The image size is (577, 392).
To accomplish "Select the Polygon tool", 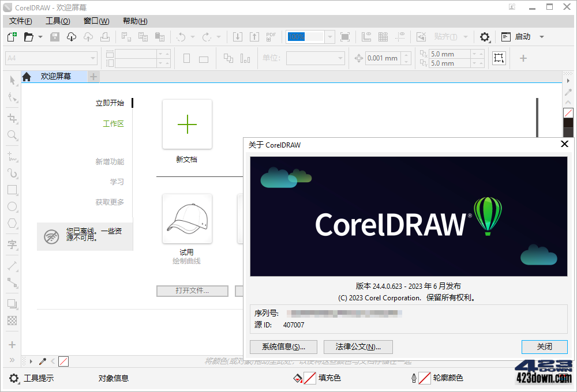I will pos(12,224).
